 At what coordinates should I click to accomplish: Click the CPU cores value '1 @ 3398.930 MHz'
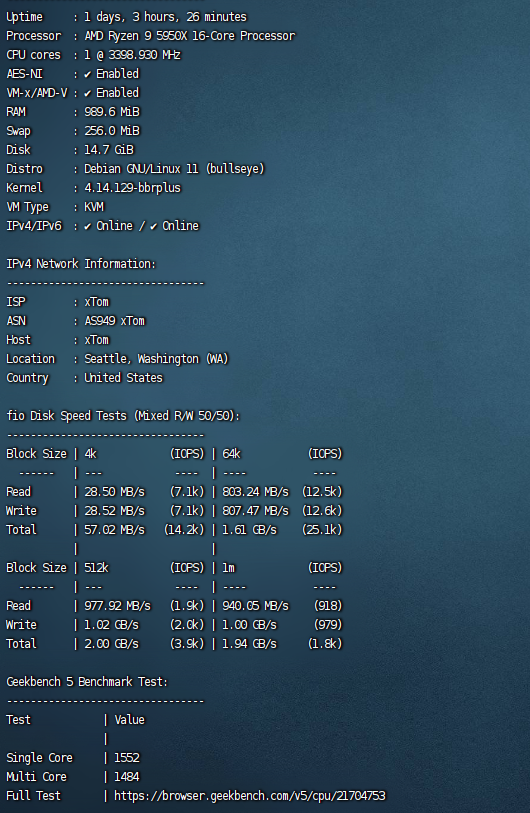[x=132, y=55]
